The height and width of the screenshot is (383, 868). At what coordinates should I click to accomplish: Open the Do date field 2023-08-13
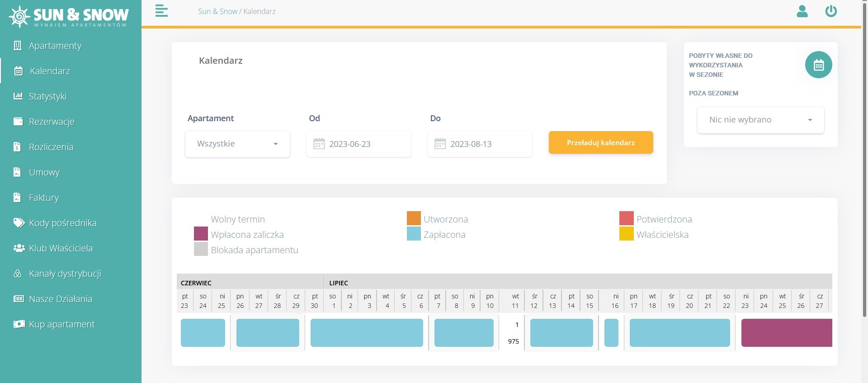480,144
